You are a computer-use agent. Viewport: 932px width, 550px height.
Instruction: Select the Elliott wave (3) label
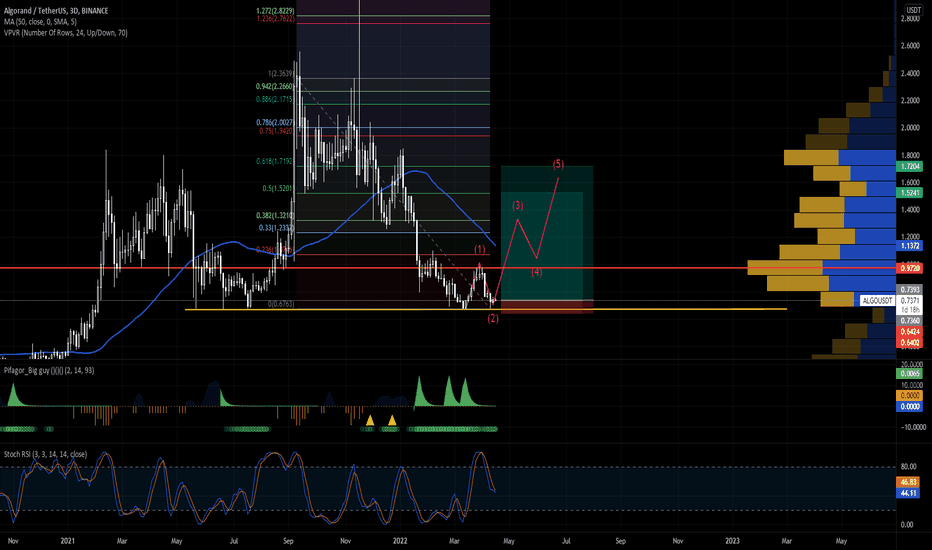point(518,205)
